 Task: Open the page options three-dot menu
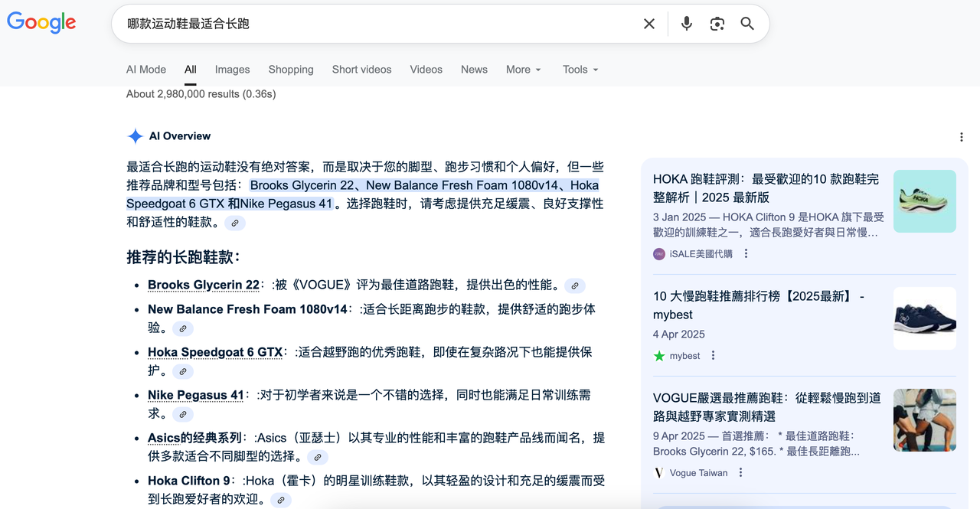(x=961, y=136)
